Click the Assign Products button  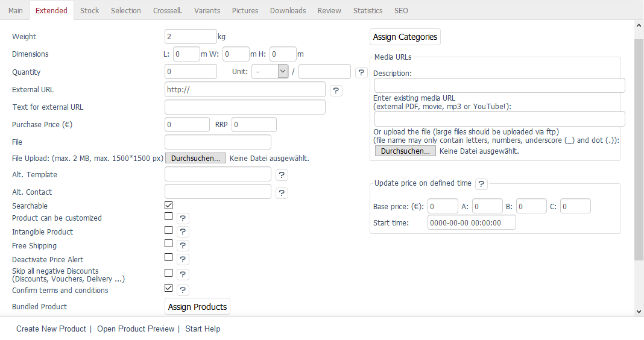[x=198, y=307]
